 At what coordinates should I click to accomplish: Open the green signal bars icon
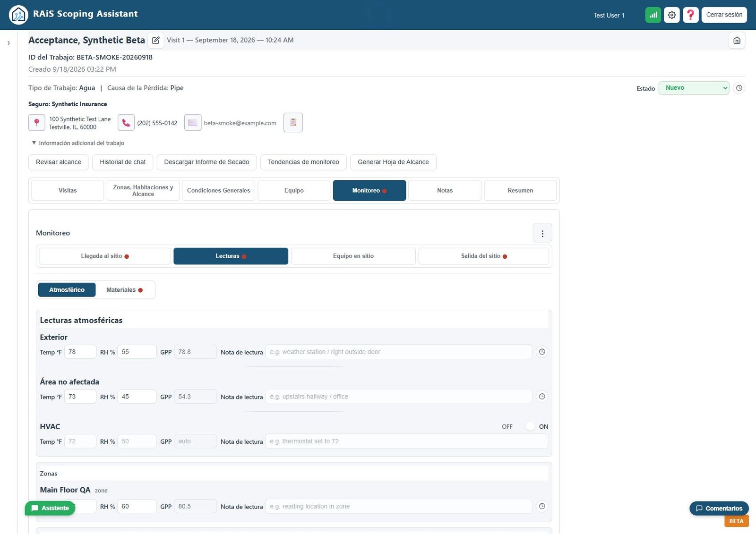pyautogui.click(x=653, y=15)
